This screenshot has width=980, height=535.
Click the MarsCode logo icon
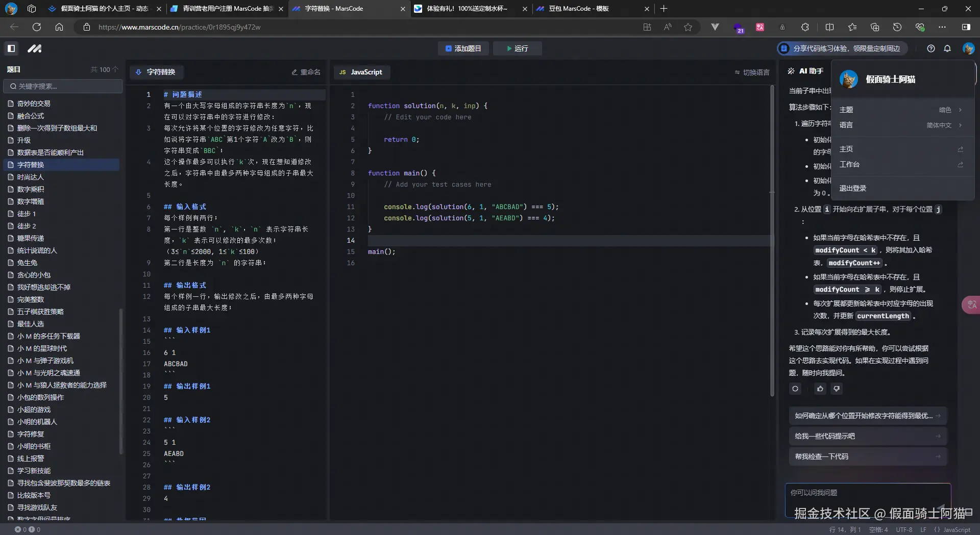click(x=35, y=48)
